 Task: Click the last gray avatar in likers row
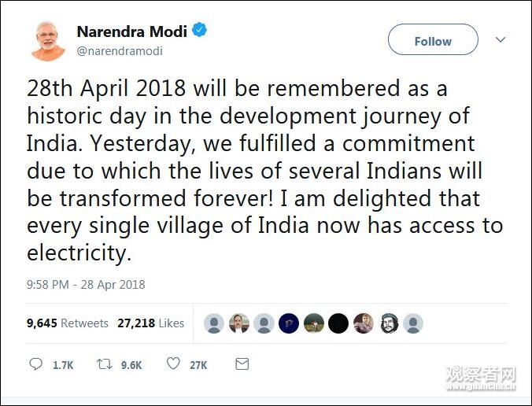[x=413, y=323]
